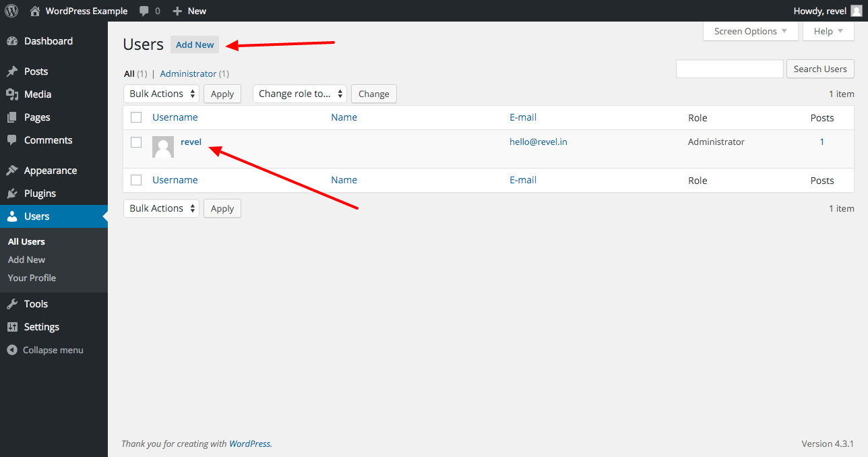Click inside the user search input field
868x457 pixels.
click(729, 68)
